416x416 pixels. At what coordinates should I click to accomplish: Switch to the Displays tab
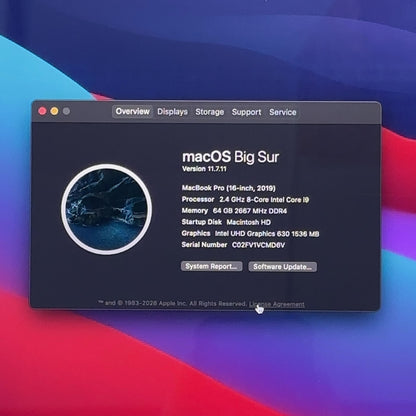[x=172, y=112]
